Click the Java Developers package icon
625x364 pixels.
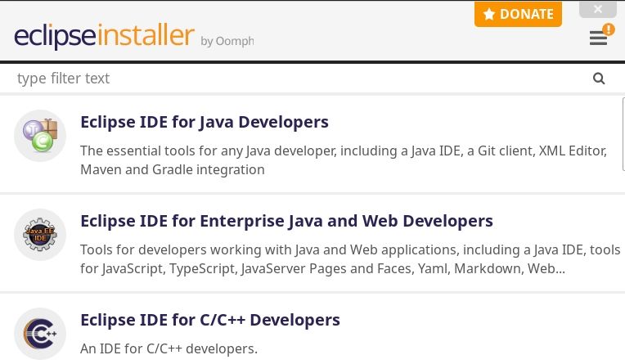click(x=40, y=136)
